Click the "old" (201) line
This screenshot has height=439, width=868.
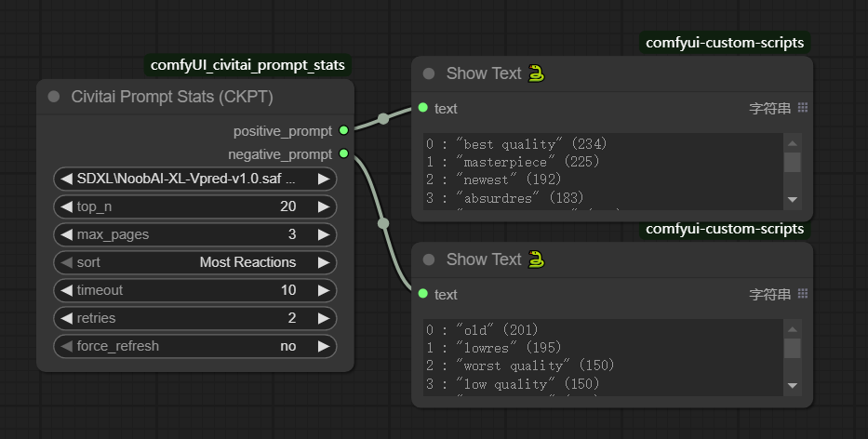482,330
